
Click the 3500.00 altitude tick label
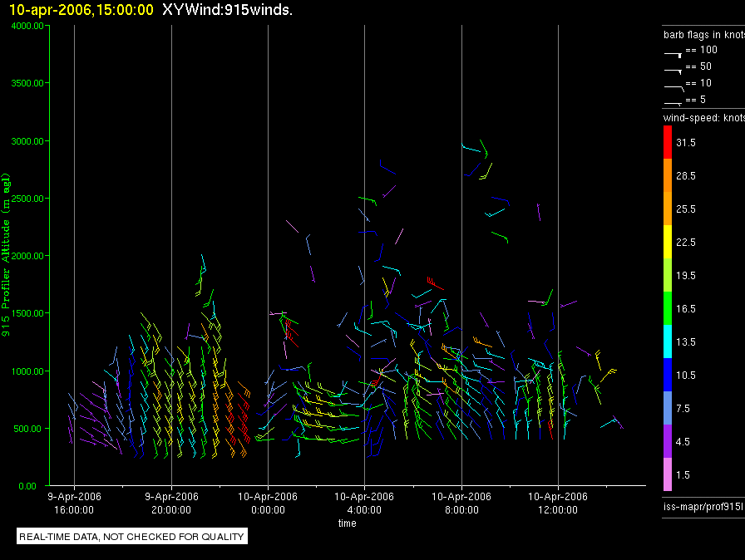point(27,83)
